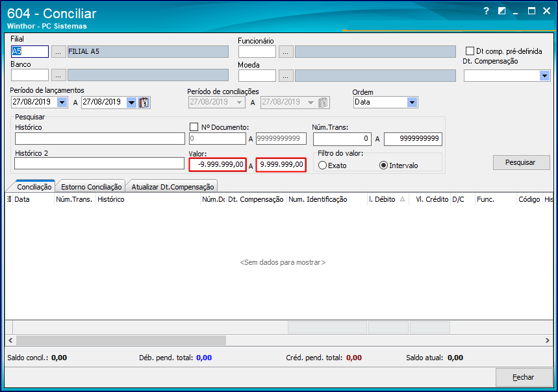Image resolution: width=558 pixels, height=392 pixels.
Task: Switch to the Conciliação tab
Action: pyautogui.click(x=34, y=186)
